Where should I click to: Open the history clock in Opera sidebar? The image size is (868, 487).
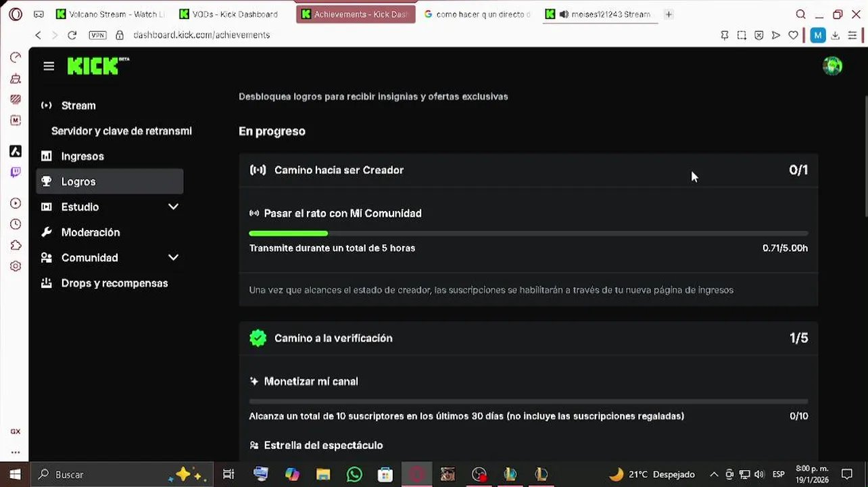coord(16,225)
